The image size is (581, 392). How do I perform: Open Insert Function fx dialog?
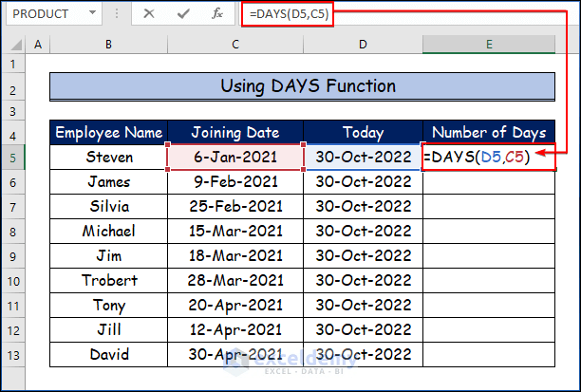click(x=217, y=13)
